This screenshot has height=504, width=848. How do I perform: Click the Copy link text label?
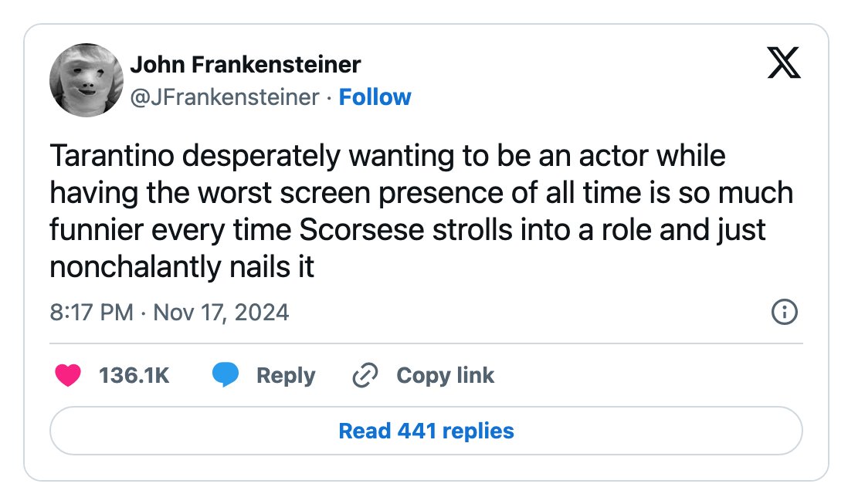point(445,375)
